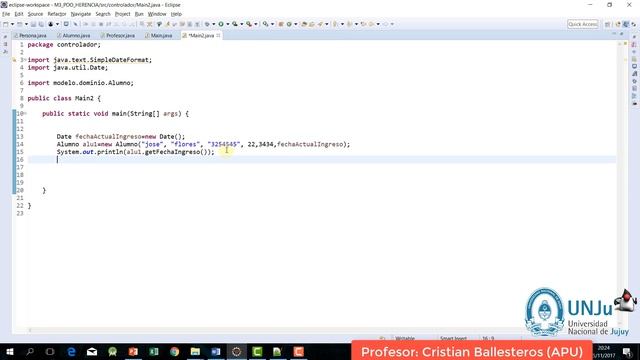Open the Help menu
The image size is (640, 360).
pos(176,14)
